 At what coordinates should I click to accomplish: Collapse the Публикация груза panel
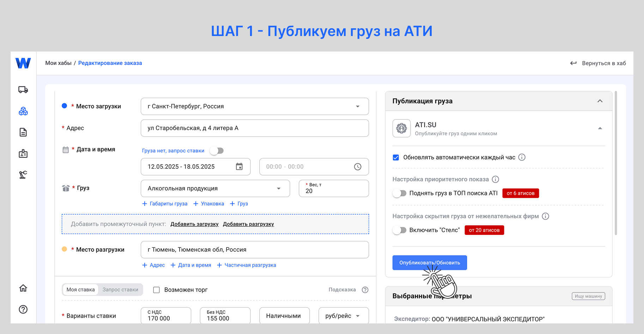[x=600, y=101]
